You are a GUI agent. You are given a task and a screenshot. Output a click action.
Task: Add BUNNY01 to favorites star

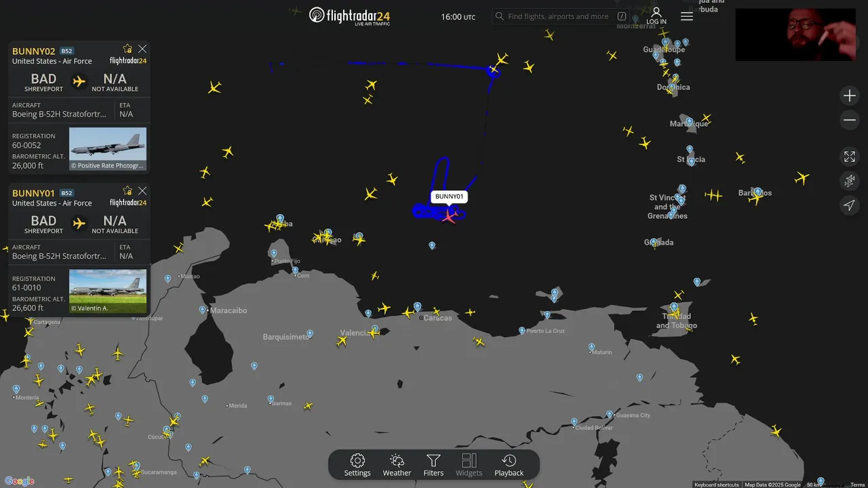pyautogui.click(x=127, y=191)
